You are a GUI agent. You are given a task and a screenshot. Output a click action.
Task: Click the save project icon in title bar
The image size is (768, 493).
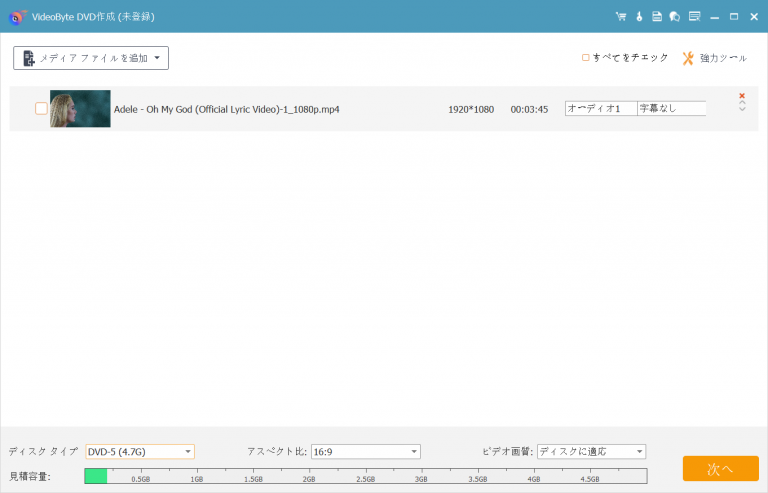coord(657,17)
